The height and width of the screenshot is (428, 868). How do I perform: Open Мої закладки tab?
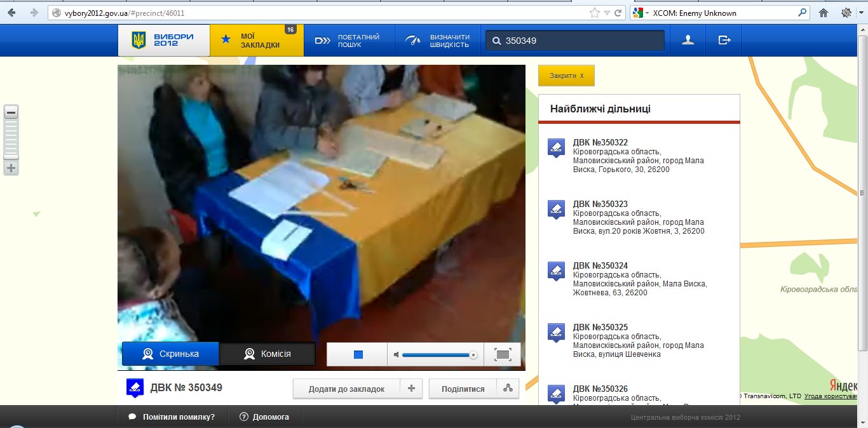coord(257,41)
